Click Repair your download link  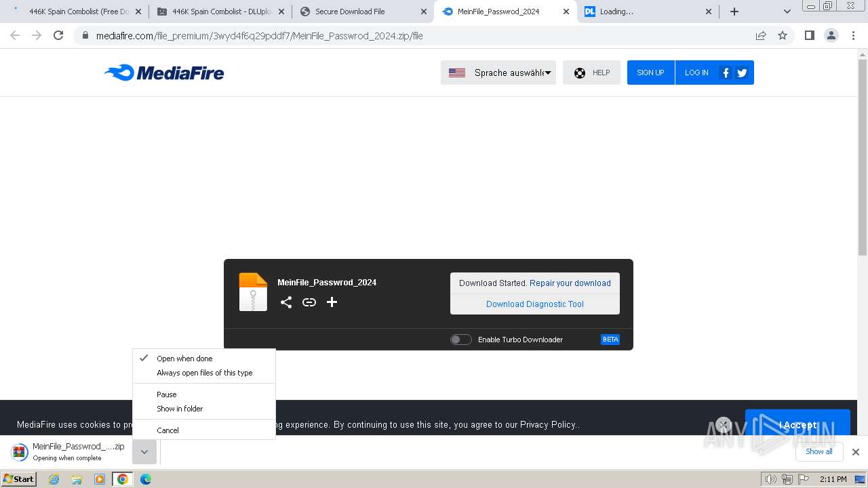coord(570,283)
